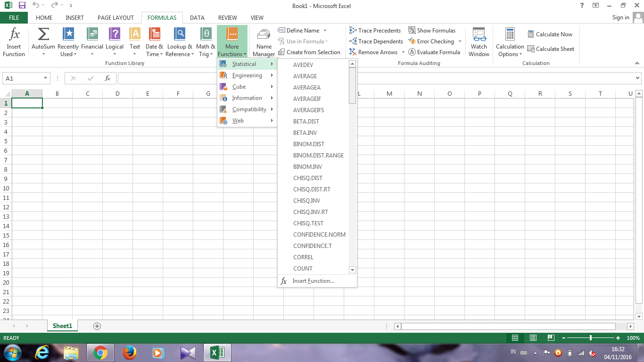Click the Windows Start button

[12, 353]
